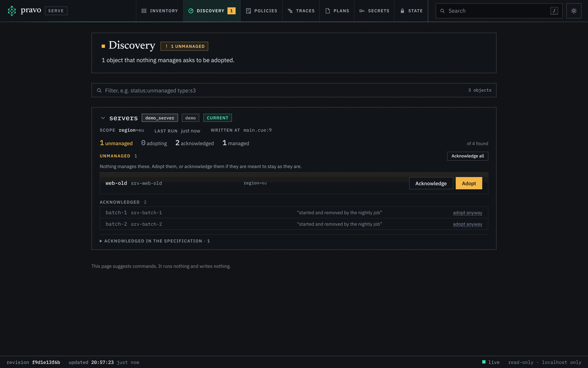Click the green live status indicator
Viewport: 588px width, 368px height.
tap(484, 362)
